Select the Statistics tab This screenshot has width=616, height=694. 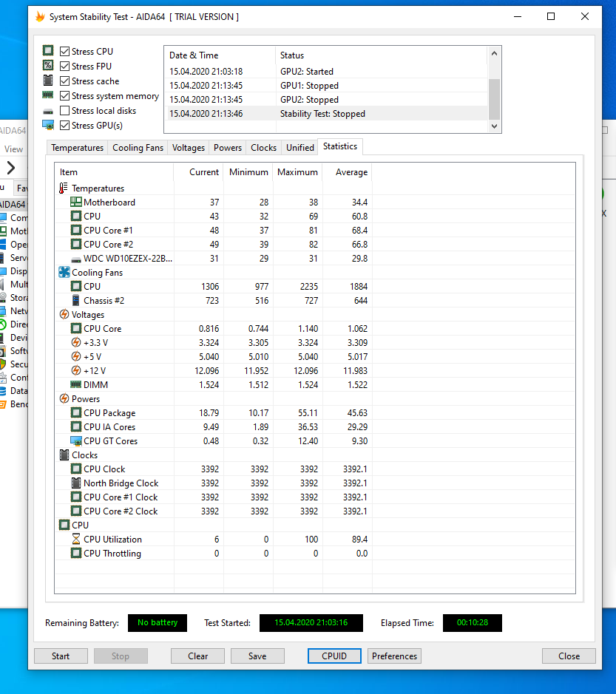coord(340,146)
